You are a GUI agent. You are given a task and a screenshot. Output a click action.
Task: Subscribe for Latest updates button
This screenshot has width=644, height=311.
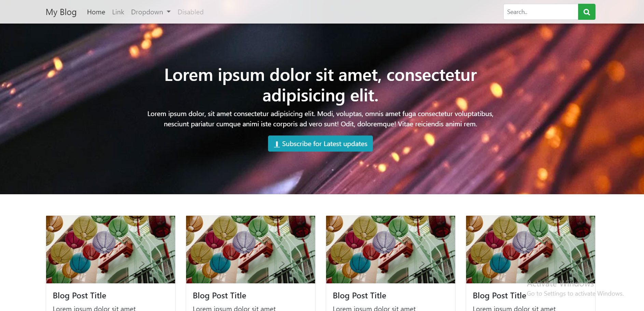pos(320,144)
